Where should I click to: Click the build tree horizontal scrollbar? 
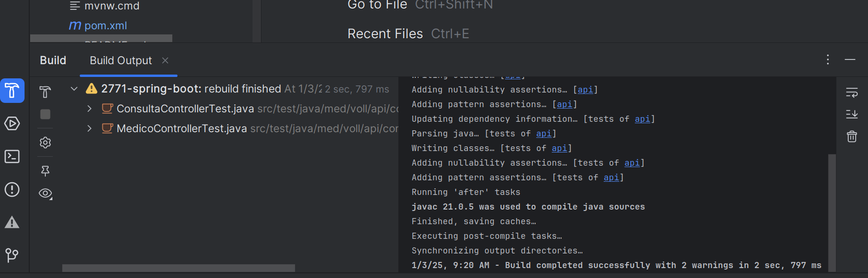coord(178,268)
